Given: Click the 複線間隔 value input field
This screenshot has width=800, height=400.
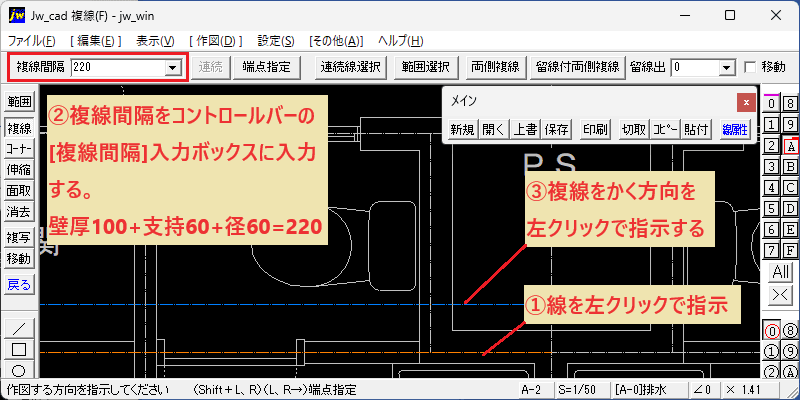Looking at the screenshot, I should pos(119,67).
